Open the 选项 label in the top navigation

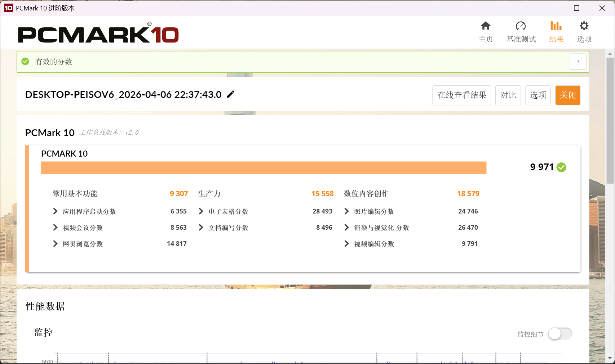[584, 39]
